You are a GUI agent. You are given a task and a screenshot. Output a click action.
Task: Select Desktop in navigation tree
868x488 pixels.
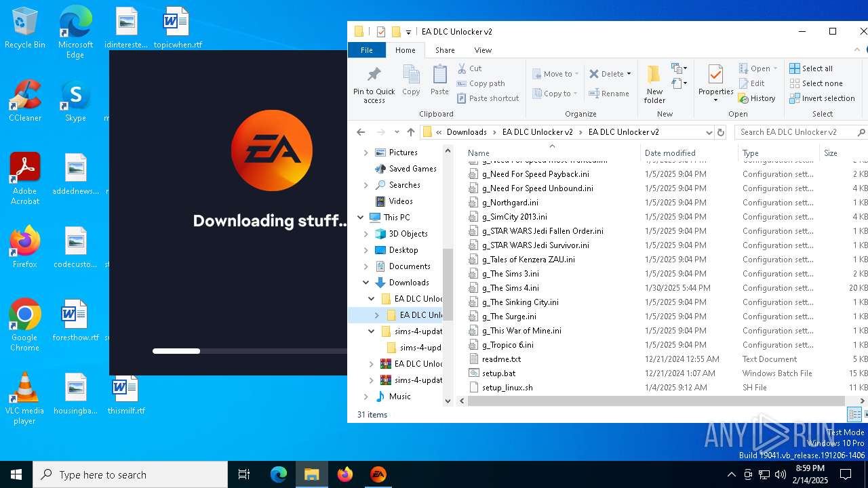[403, 250]
